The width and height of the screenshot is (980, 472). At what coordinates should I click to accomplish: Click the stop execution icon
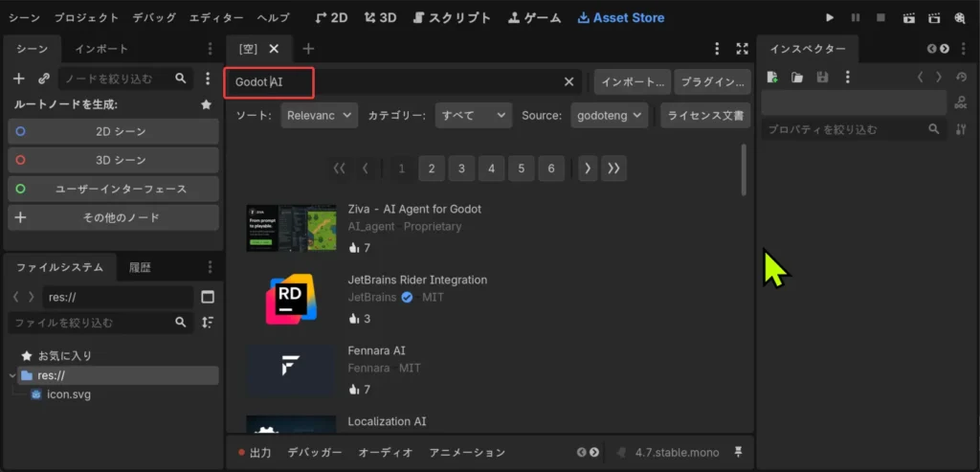[880, 18]
